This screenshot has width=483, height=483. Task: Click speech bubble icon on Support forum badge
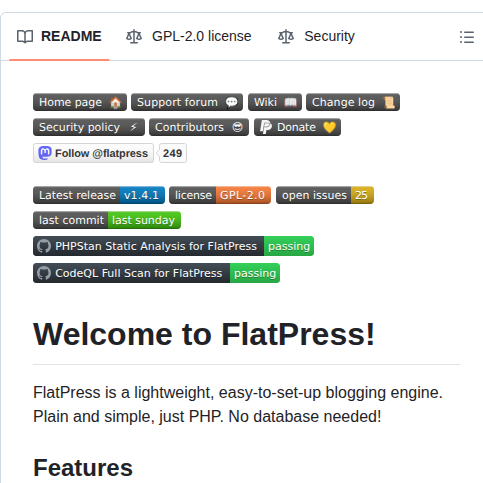pyautogui.click(x=232, y=102)
